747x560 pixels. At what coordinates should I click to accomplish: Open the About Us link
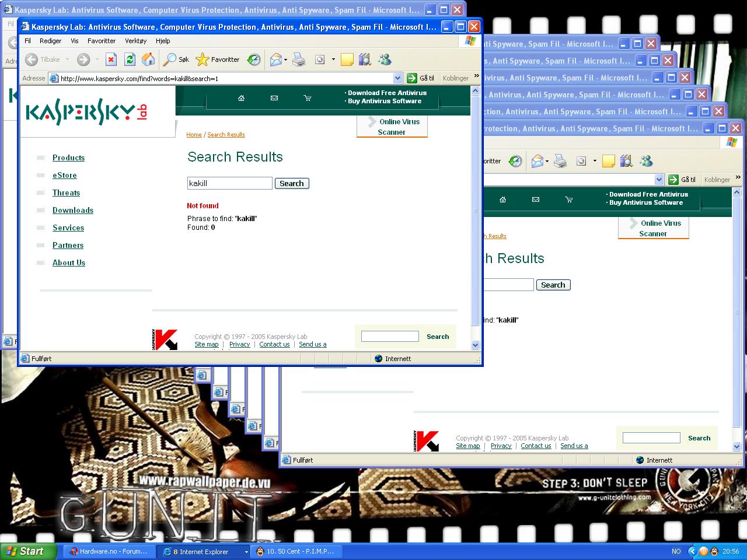pos(69,262)
